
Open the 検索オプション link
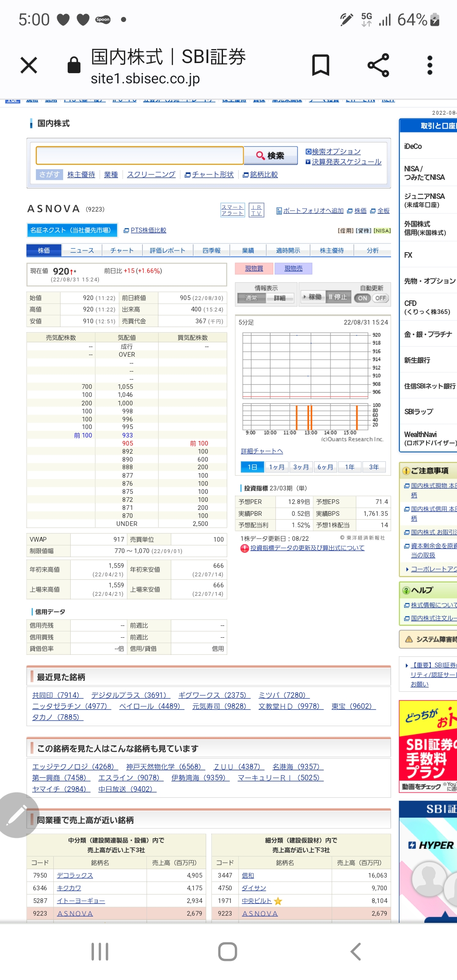(x=336, y=151)
